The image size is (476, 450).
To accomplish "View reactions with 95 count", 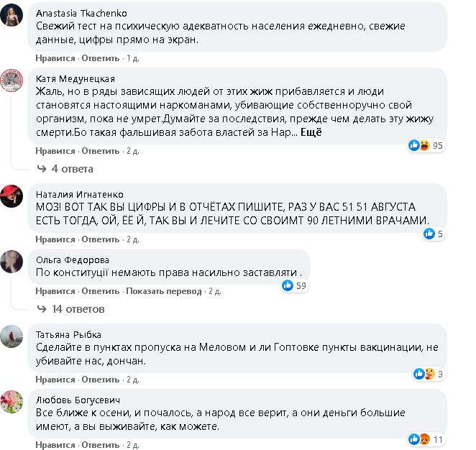I will coord(446,146).
